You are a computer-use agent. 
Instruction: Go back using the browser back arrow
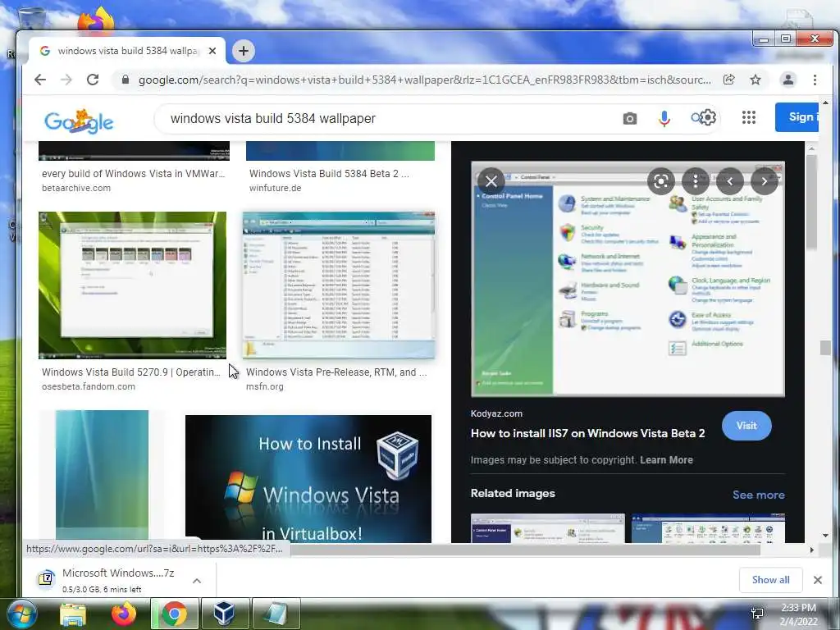(40, 80)
